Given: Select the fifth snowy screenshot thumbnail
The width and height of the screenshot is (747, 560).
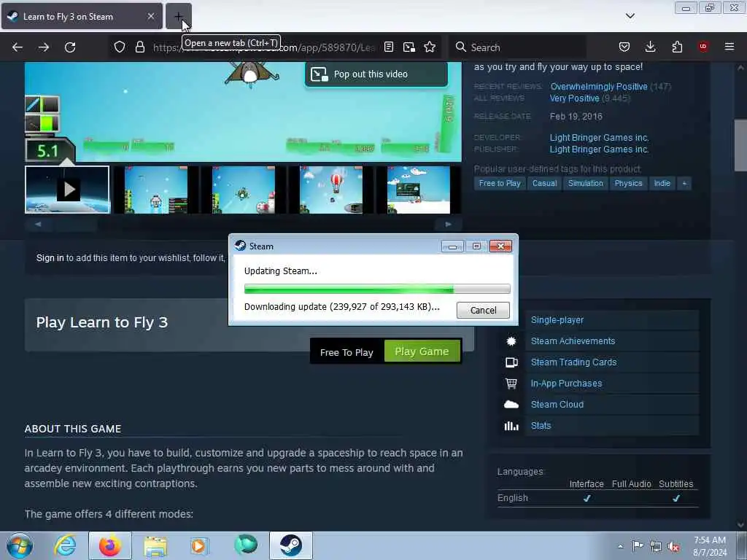Looking at the screenshot, I should pyautogui.click(x=419, y=190).
